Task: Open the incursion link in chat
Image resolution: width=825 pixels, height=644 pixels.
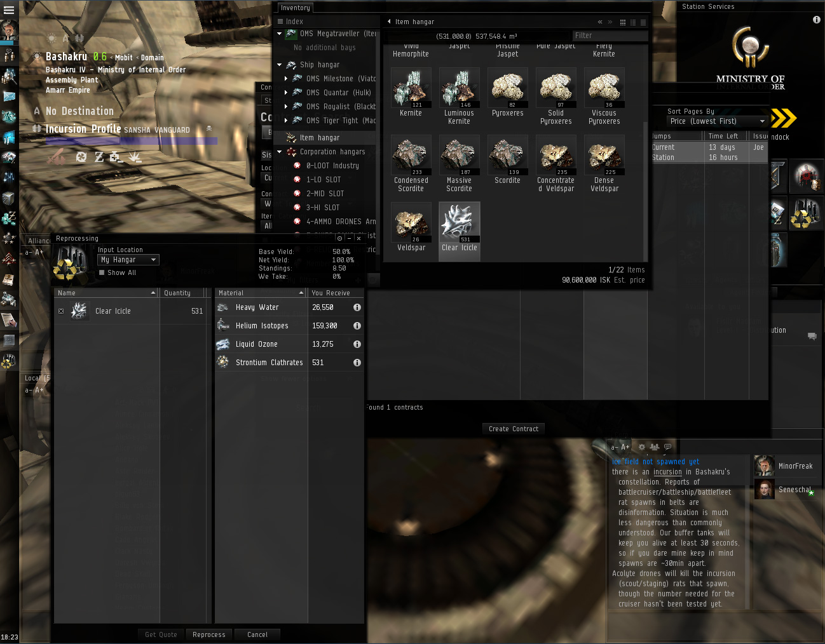Action: click(x=667, y=472)
